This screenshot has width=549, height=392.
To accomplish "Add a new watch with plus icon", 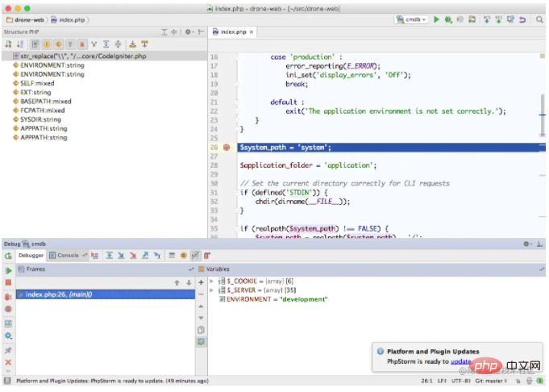I will click(x=201, y=281).
